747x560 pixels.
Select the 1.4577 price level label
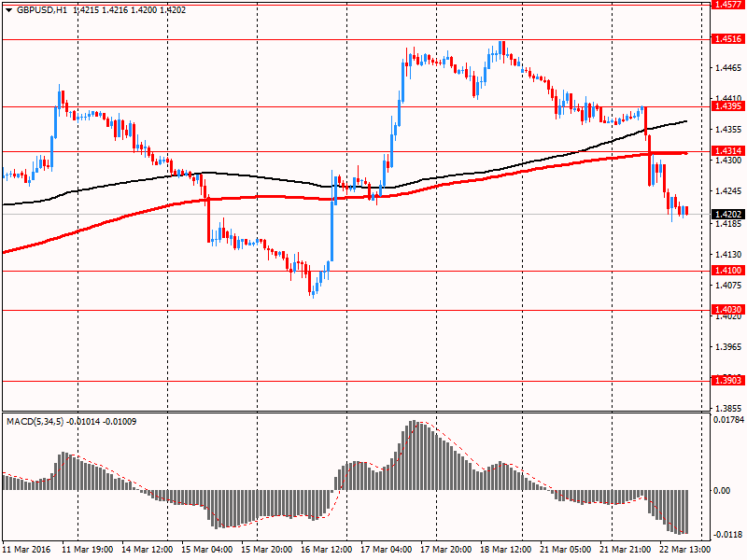(x=728, y=5)
